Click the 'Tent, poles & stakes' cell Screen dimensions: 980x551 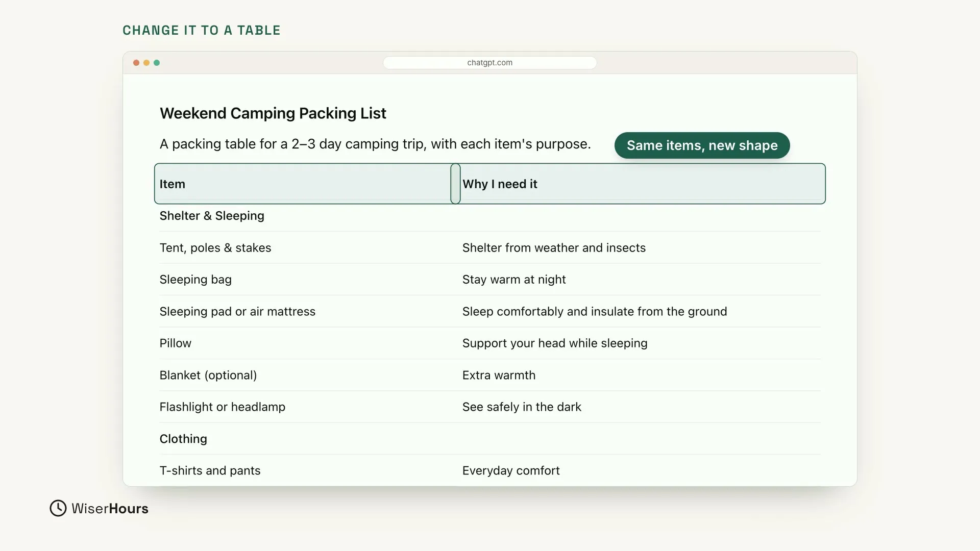215,248
